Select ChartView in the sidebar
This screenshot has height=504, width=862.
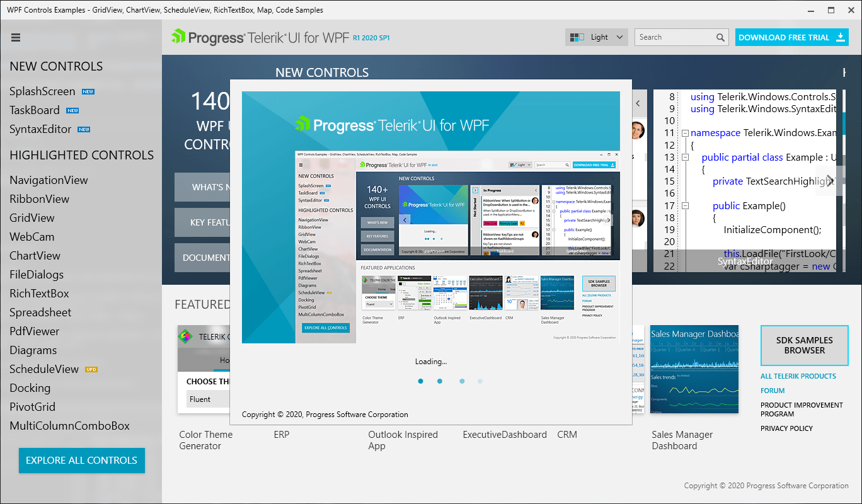[35, 256]
